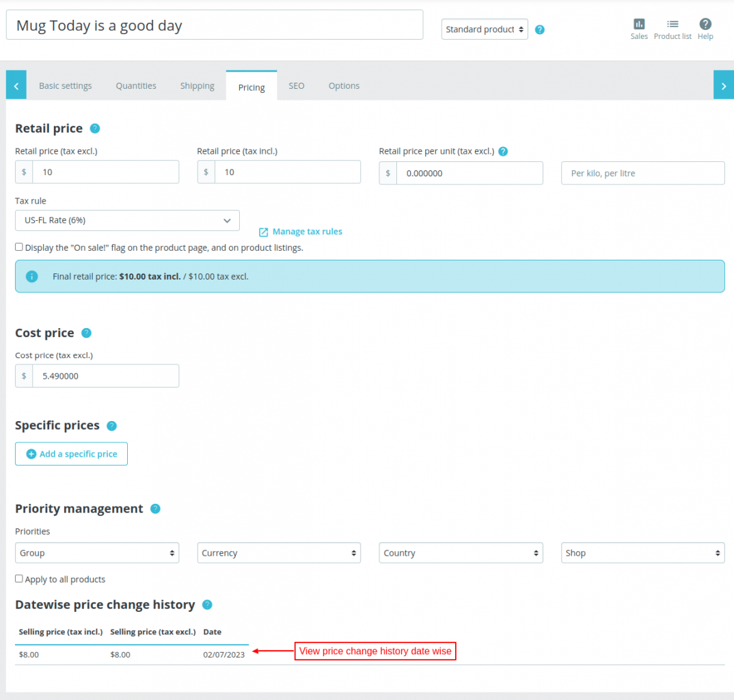This screenshot has width=734, height=700.
Task: Switch to the Options tab
Action: click(344, 85)
